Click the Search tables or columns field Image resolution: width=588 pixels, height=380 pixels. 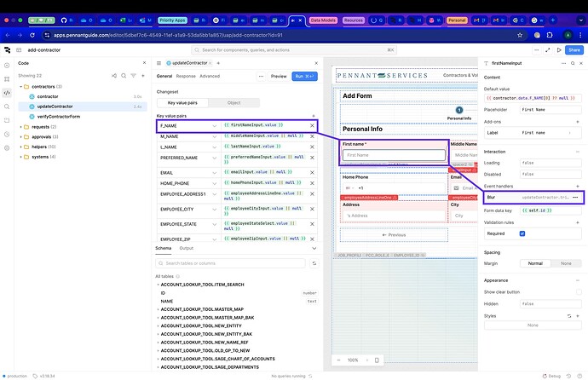(x=230, y=263)
